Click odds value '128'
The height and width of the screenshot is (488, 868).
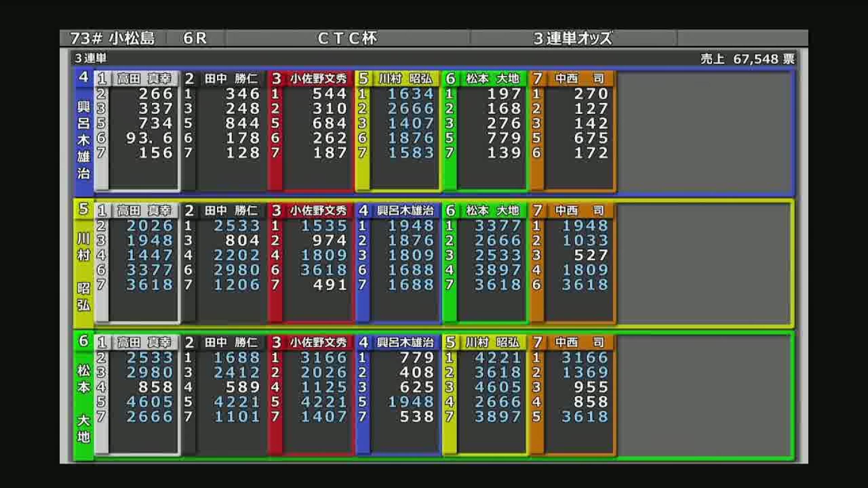point(243,153)
